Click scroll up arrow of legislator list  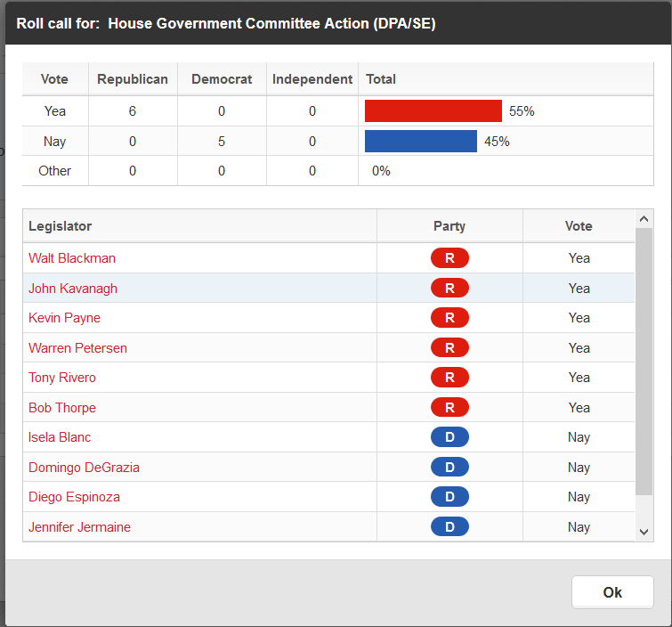(x=644, y=219)
